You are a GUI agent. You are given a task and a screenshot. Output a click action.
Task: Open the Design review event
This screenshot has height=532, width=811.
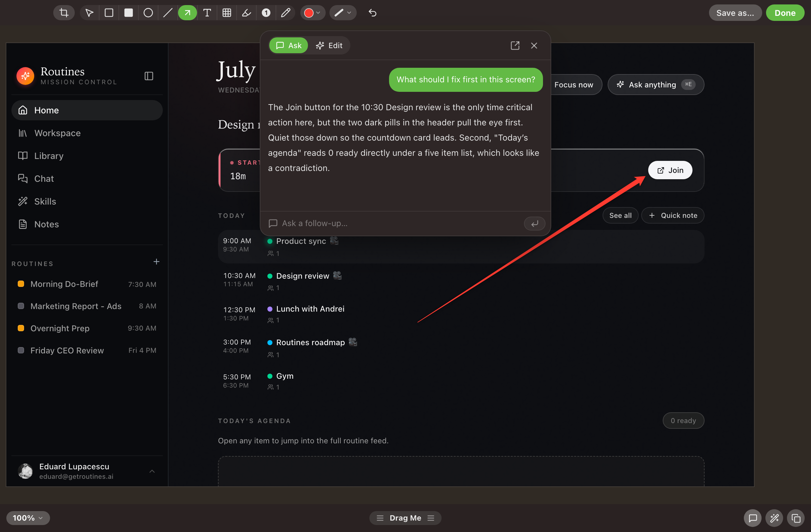point(461,281)
